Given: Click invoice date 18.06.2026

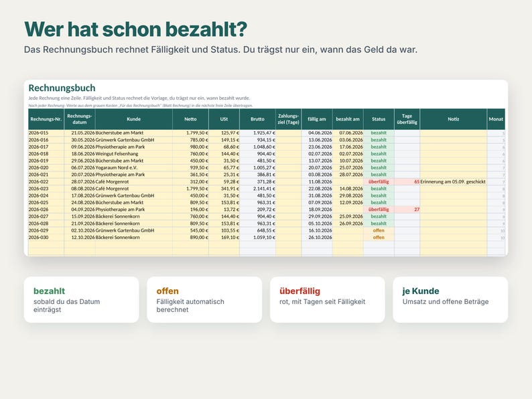Looking at the screenshot, I should coord(80,153).
